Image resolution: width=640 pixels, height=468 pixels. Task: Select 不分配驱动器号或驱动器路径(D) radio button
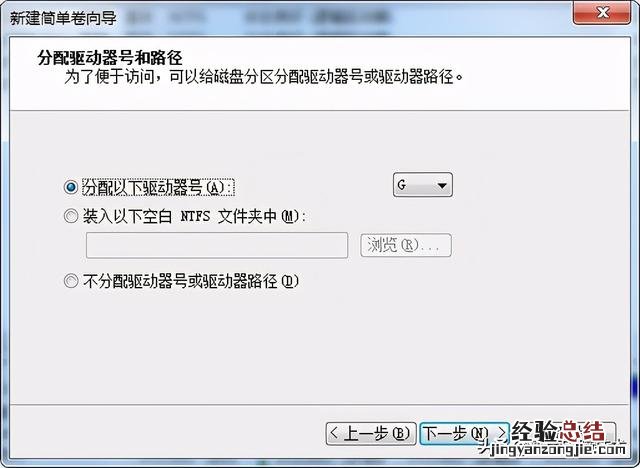71,281
